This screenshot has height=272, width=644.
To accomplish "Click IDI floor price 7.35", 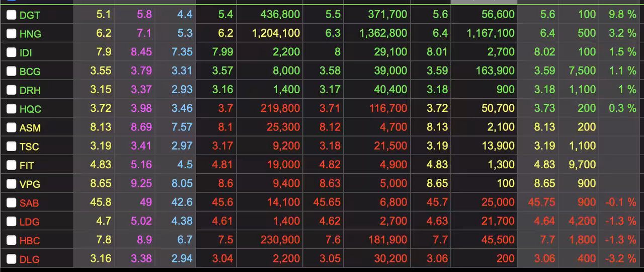I will point(182,52).
